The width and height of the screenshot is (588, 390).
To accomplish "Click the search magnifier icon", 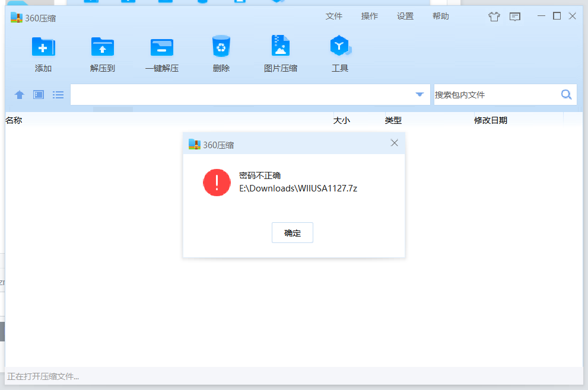I will click(566, 95).
